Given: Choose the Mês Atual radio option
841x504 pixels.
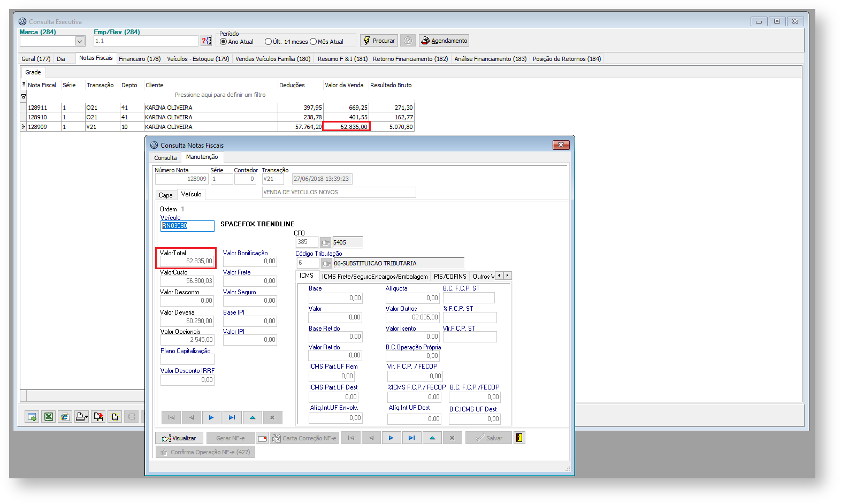Looking at the screenshot, I should [x=314, y=42].
